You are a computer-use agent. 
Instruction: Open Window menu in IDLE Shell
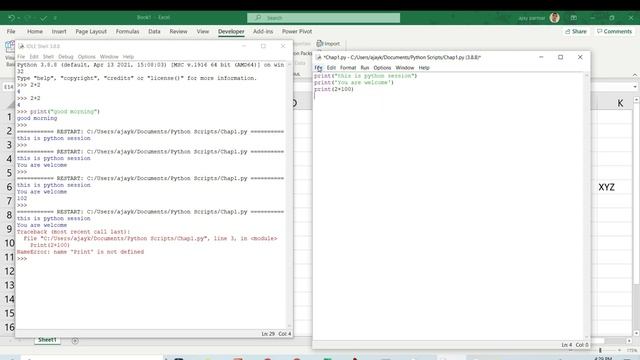[x=109, y=57]
